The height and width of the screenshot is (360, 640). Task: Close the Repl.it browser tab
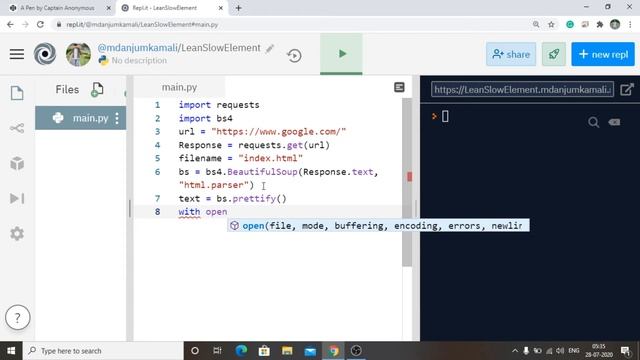coord(221,8)
